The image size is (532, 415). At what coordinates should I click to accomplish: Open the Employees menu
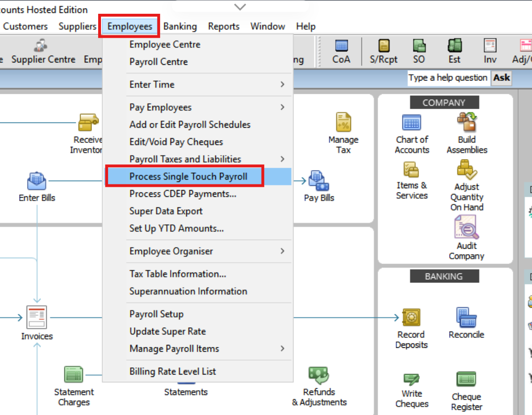pyautogui.click(x=130, y=26)
